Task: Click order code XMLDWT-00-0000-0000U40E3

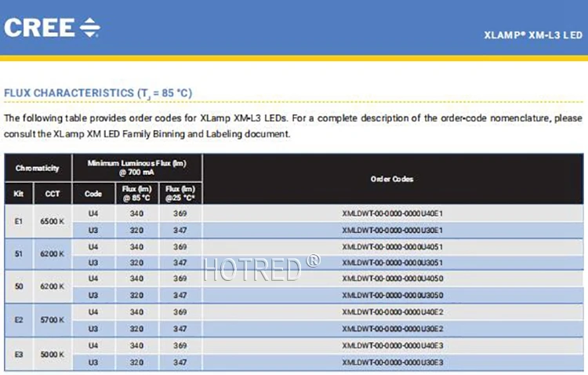Action: [x=392, y=346]
